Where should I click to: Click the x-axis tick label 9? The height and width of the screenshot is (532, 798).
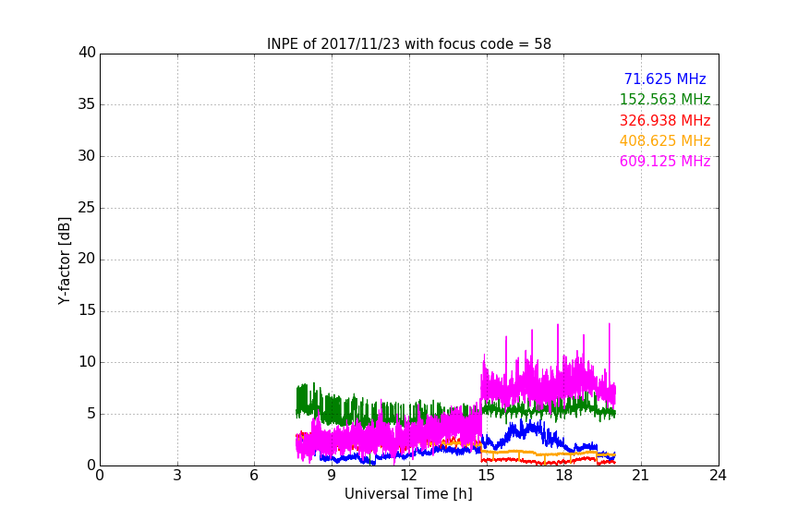[x=332, y=476]
